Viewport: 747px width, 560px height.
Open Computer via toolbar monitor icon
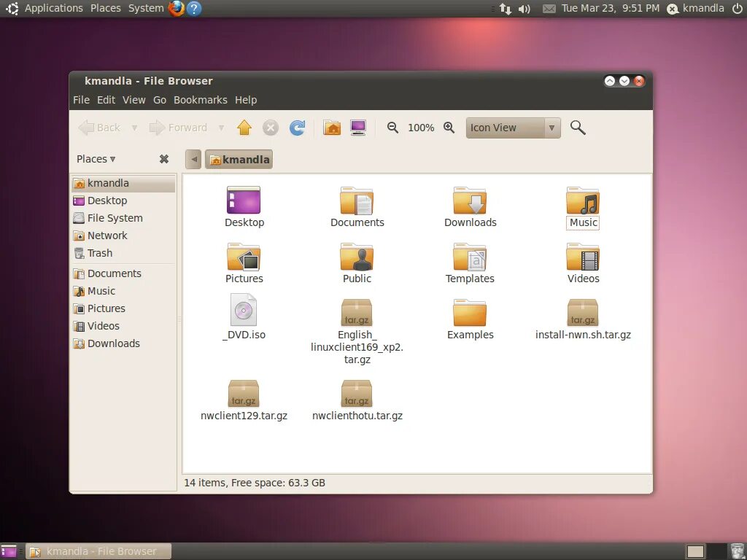pos(357,128)
